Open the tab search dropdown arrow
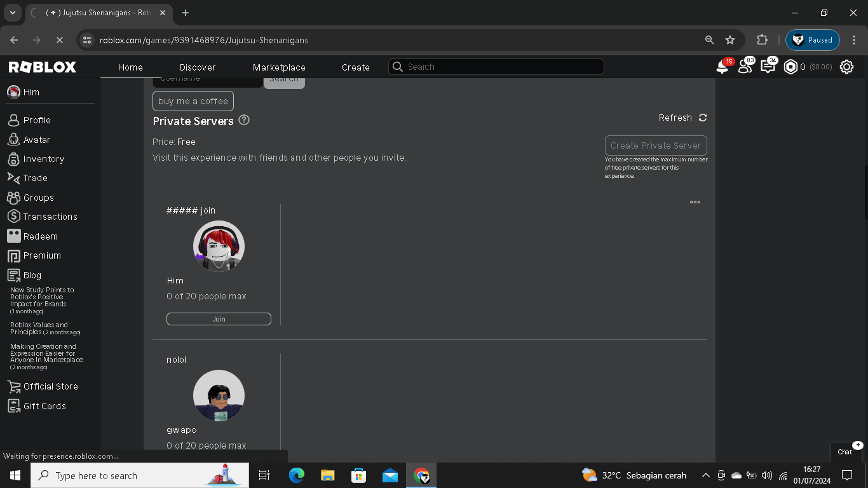Screen dimensions: 868x488 [x=12, y=13]
